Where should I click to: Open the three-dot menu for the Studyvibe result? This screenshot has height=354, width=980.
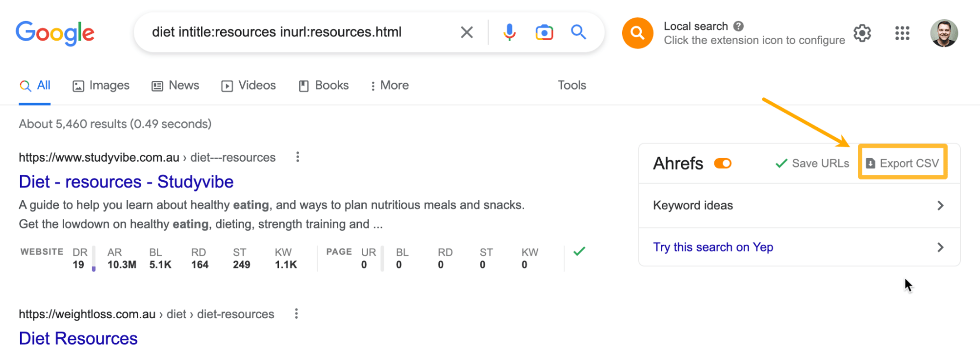click(x=298, y=157)
